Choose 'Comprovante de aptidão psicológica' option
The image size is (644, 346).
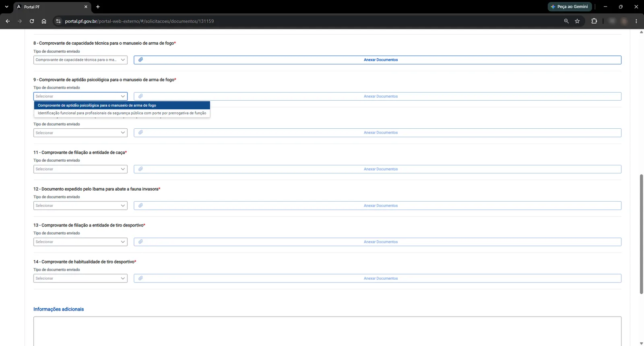tap(122, 105)
